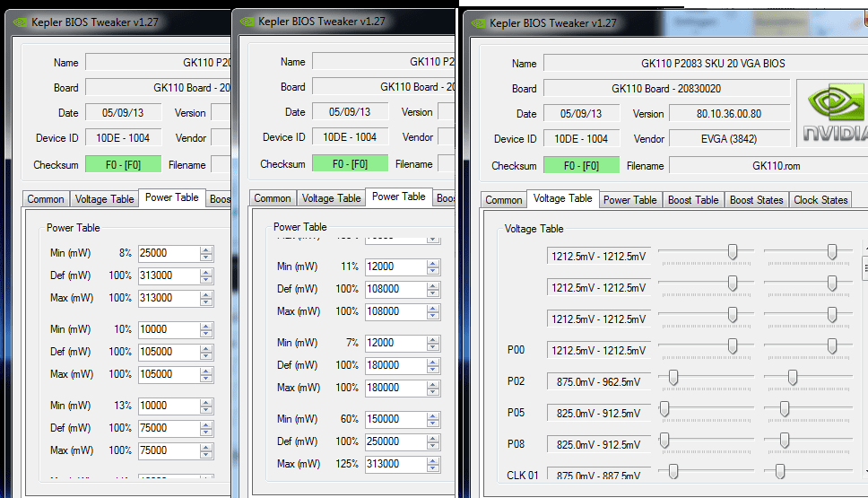This screenshot has height=498, width=868.
Task: Click Board field GK110 Board - 20830020
Action: [x=666, y=89]
